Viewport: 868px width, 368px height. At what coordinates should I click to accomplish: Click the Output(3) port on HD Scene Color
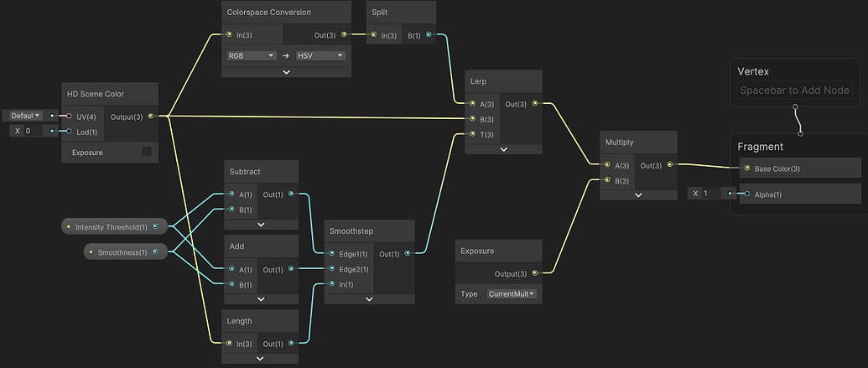(x=150, y=116)
